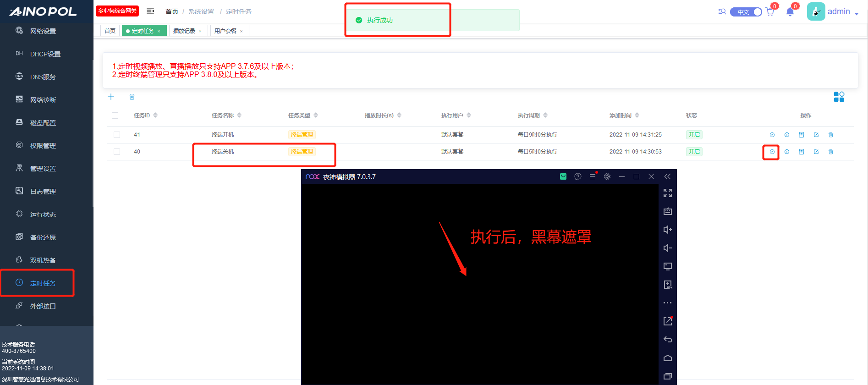Open 双机热备 in the sidebar
868x385 pixels.
(x=47, y=260)
